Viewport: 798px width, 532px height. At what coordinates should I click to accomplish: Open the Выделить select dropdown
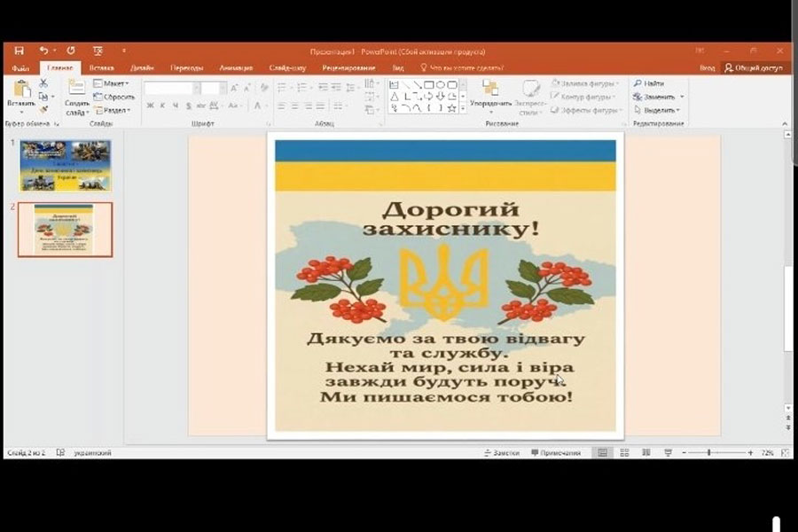(x=657, y=110)
